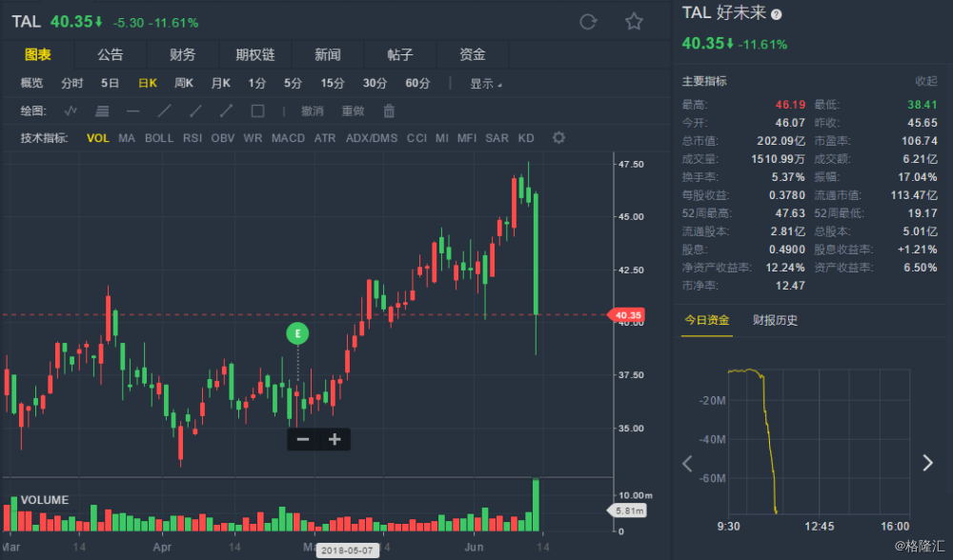This screenshot has width=953, height=560.
Task: Open the 图表 tab
Action: coord(38,54)
